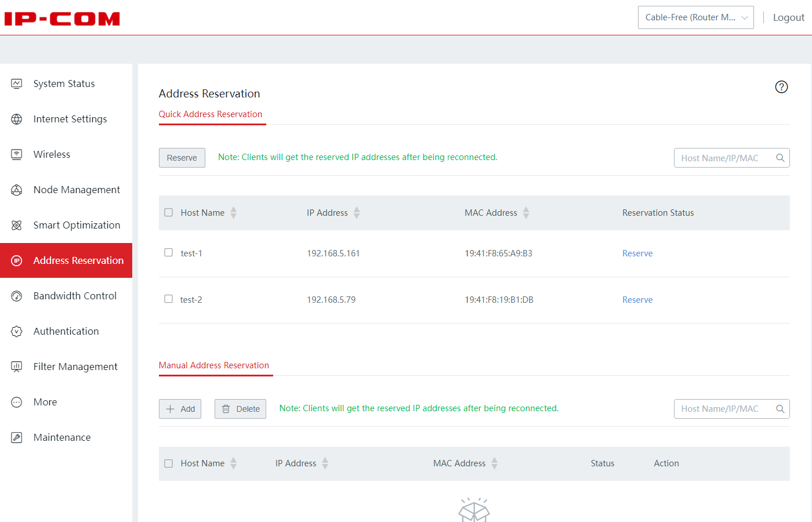
Task: Click the help question mark icon
Action: coord(781,87)
